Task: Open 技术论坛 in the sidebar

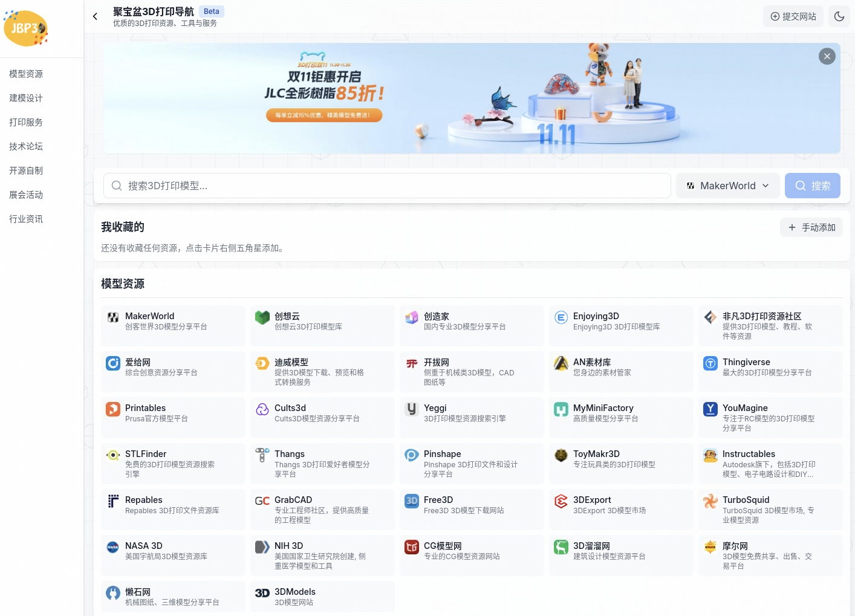Action: click(26, 146)
